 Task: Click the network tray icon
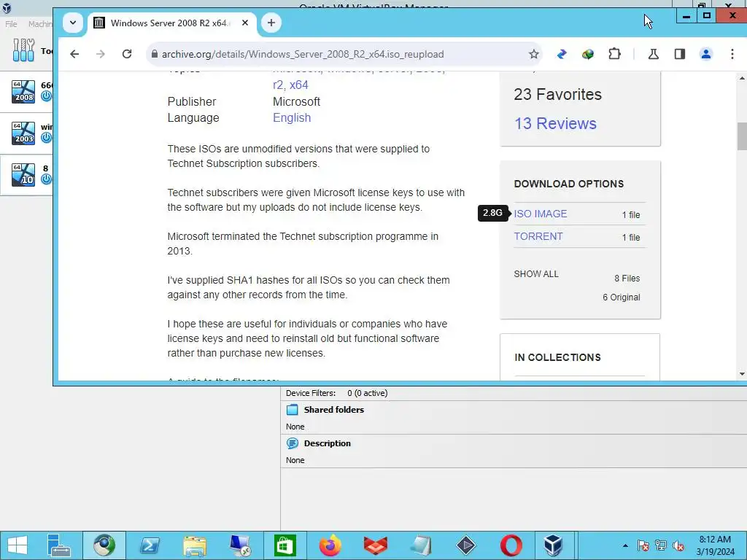point(661,545)
